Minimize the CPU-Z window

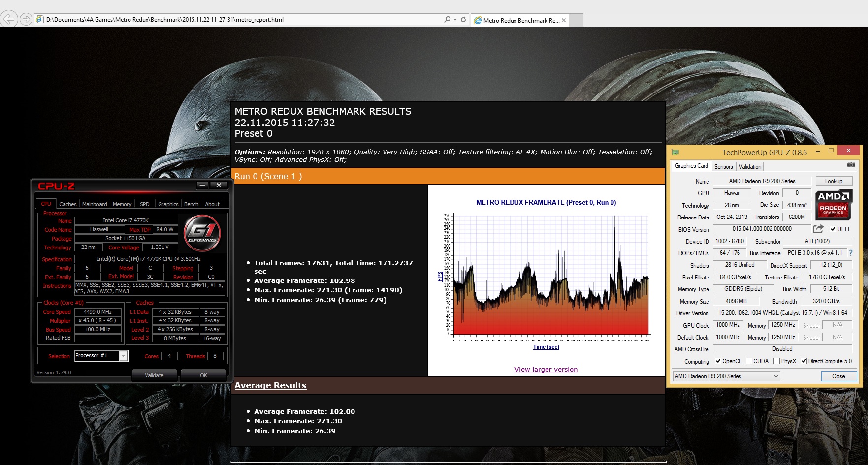(202, 185)
